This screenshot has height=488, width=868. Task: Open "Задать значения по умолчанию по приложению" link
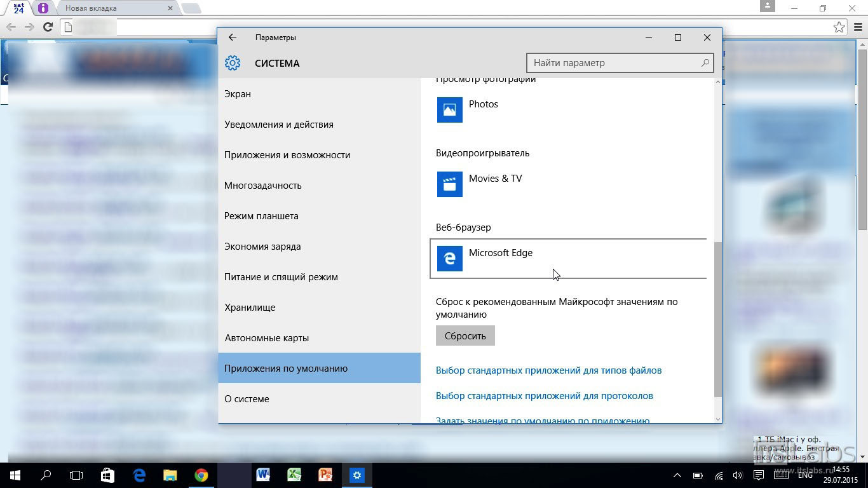click(543, 420)
